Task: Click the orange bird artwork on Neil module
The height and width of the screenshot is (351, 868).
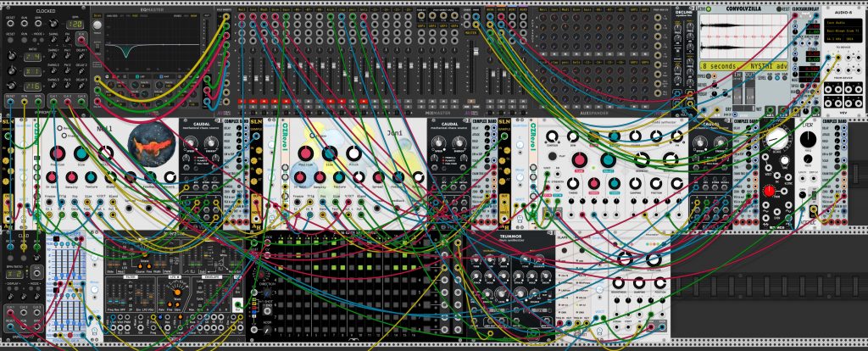Action: coord(152,145)
